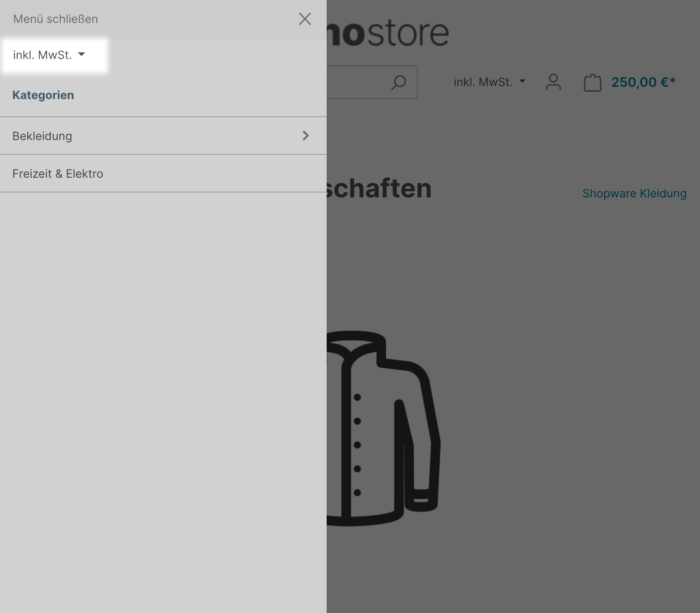
Task: Open the Bekleidung category
Action: tap(163, 136)
